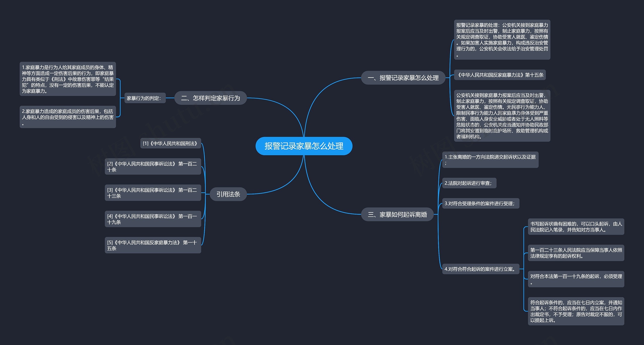Click the node starting 第一百二十三条人民法院应当保障
The image size is (644, 345).
576,253
